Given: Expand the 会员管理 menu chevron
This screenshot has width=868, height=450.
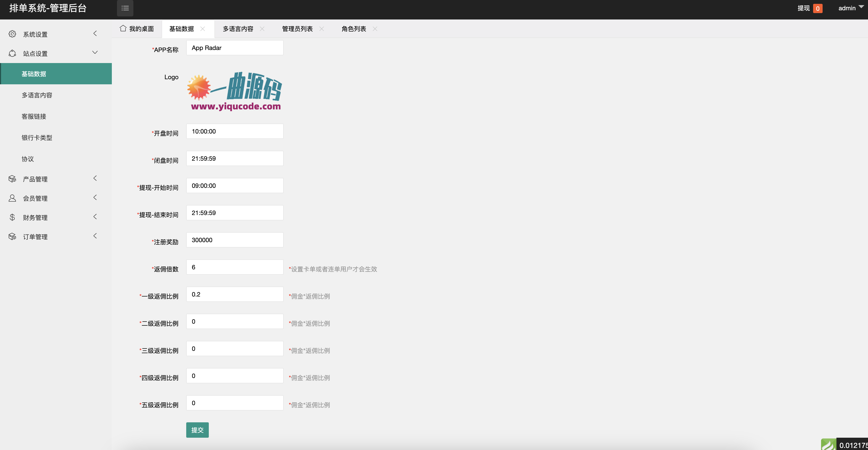Looking at the screenshot, I should tap(95, 197).
